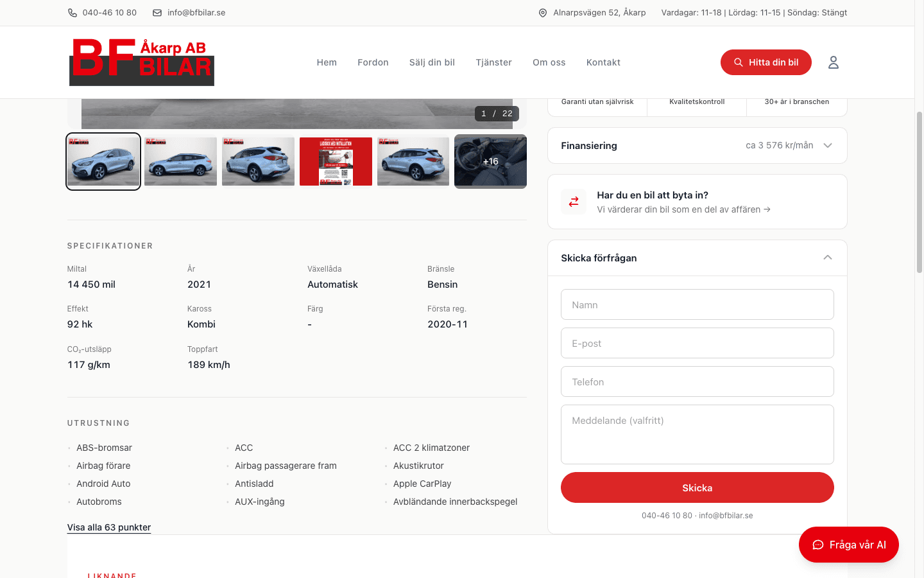Click the opening hours text
Viewport: 924px width, 578px height.
pyautogui.click(x=754, y=13)
